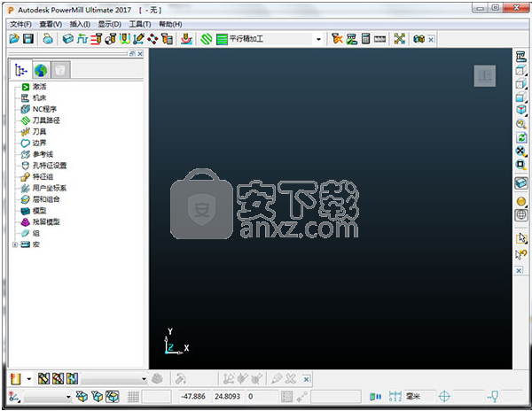Select 孔特征设置 in the explorer tree
Image resolution: width=532 pixels, height=411 pixels.
[50, 166]
